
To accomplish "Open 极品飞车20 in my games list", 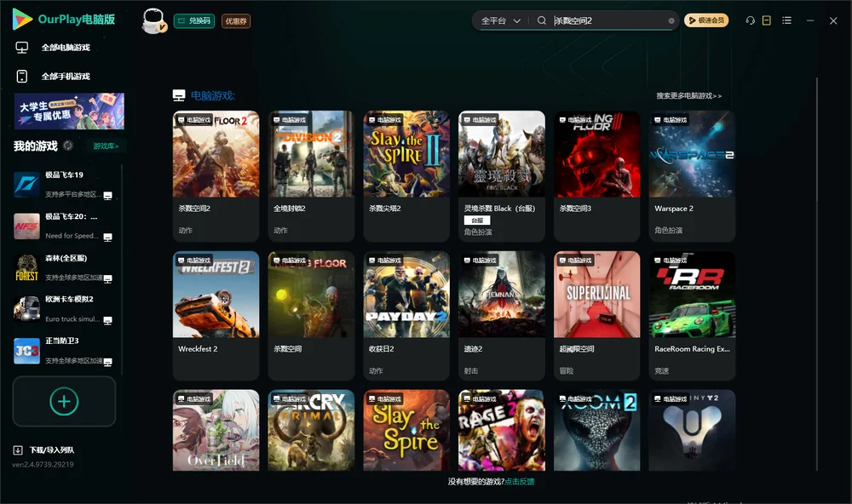I will (x=64, y=226).
